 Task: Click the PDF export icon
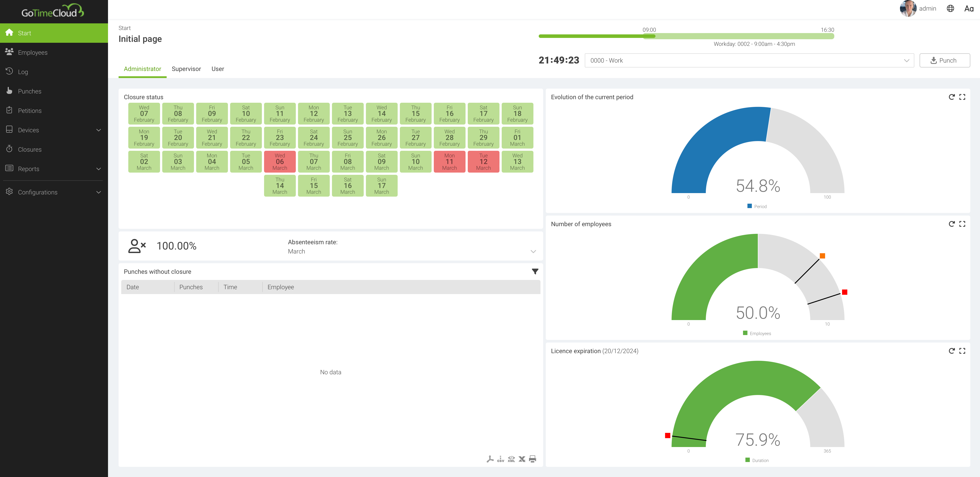490,459
